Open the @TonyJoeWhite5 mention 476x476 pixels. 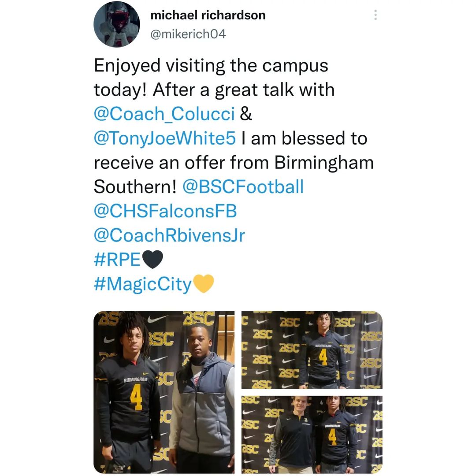[x=164, y=138]
